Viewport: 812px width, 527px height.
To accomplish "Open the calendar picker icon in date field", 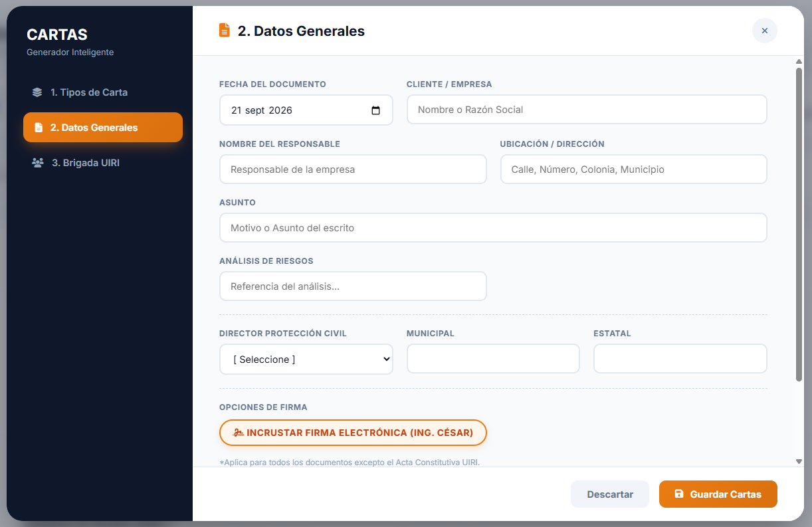I will 376,110.
